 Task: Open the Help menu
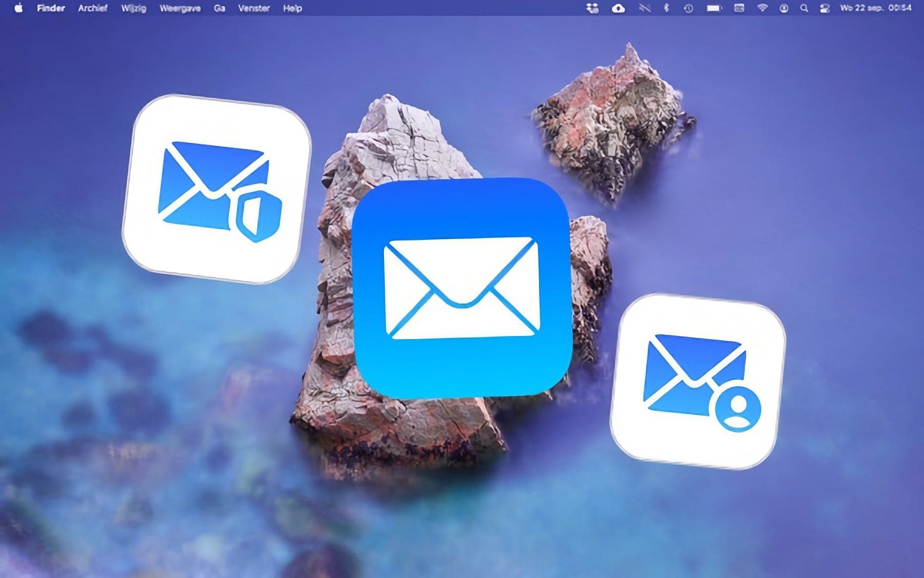(x=293, y=8)
